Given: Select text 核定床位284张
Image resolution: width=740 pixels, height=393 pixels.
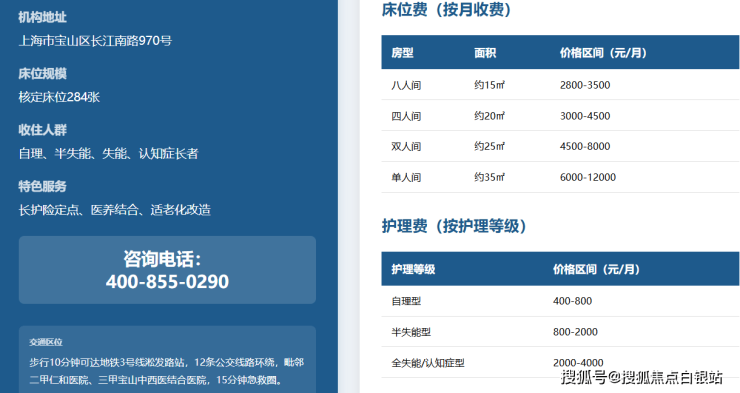Looking at the screenshot, I should tap(59, 97).
